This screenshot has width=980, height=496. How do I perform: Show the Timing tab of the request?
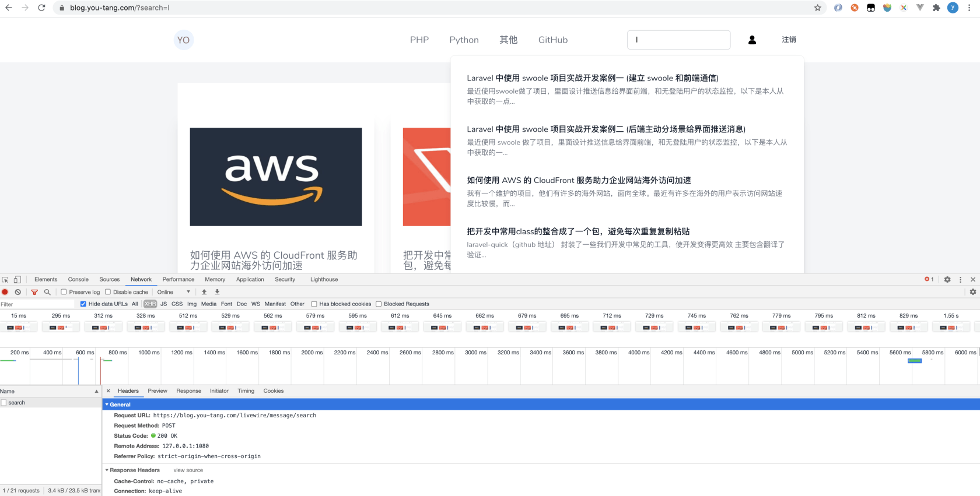pyautogui.click(x=246, y=391)
